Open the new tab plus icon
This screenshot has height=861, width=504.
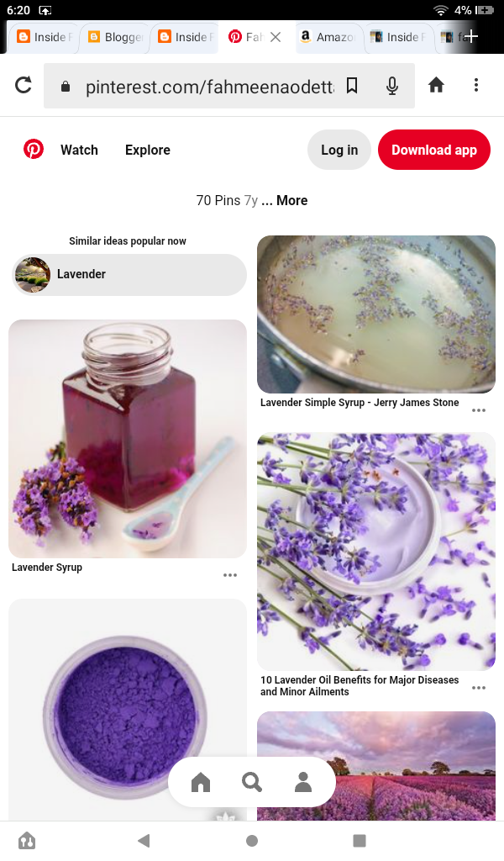470,37
